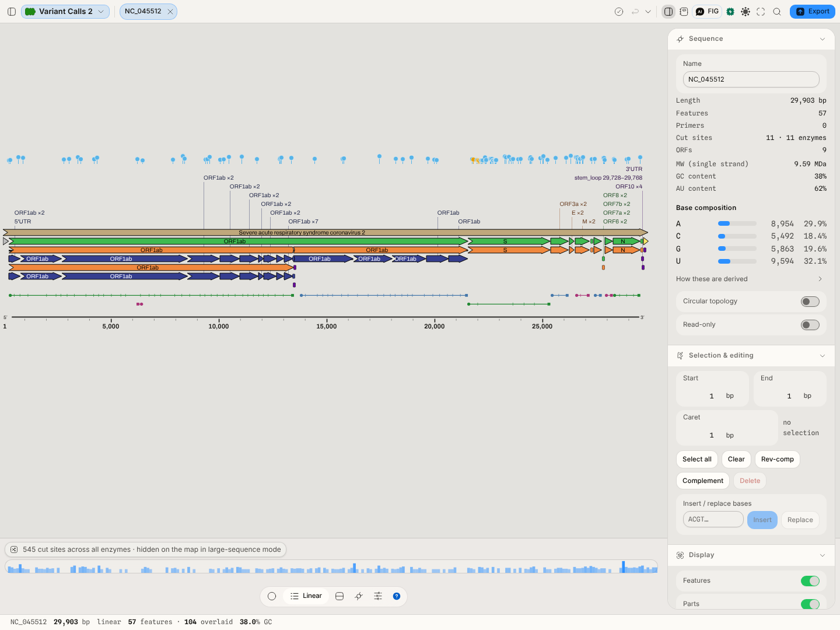Switch to split view icon in bottom toolbar

(x=339, y=596)
